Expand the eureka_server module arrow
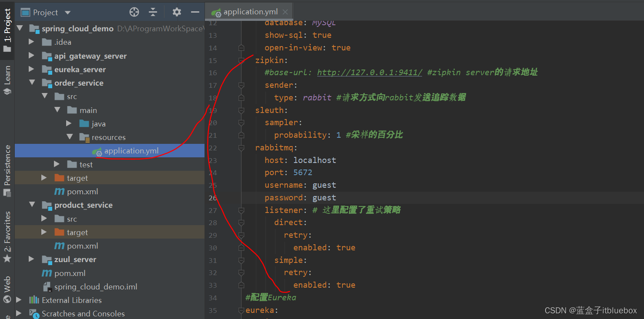644x319 pixels. click(x=31, y=69)
